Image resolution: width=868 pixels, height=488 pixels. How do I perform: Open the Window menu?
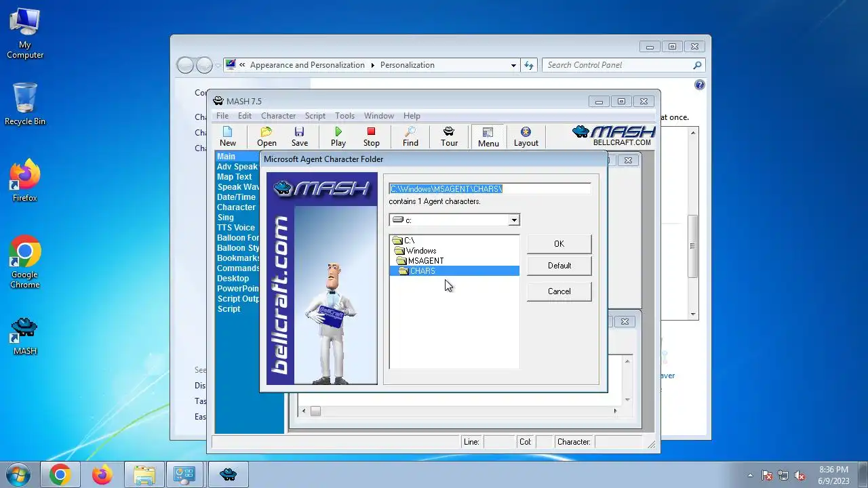378,116
